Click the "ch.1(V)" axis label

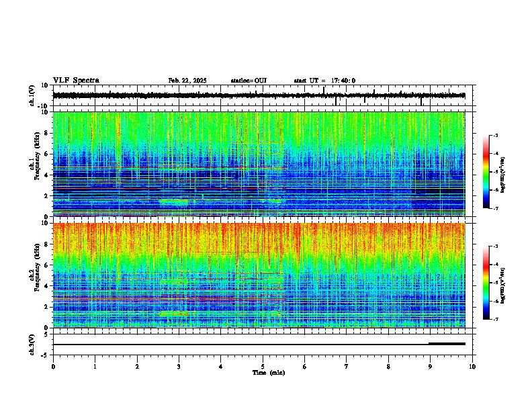(32, 95)
